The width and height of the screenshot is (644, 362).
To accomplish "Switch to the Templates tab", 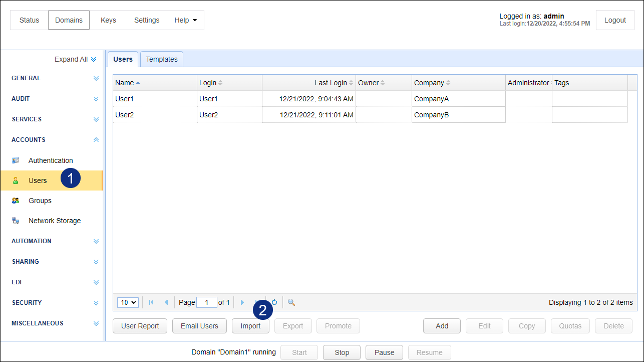I will click(x=162, y=59).
